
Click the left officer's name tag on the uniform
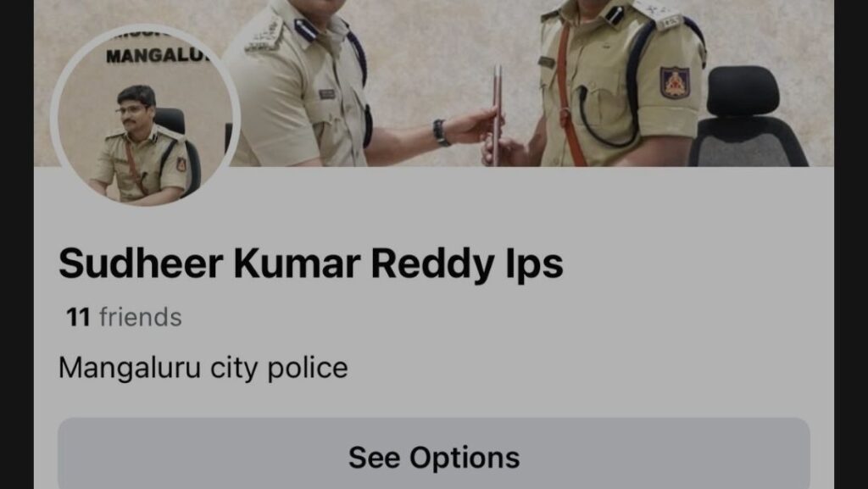327,94
